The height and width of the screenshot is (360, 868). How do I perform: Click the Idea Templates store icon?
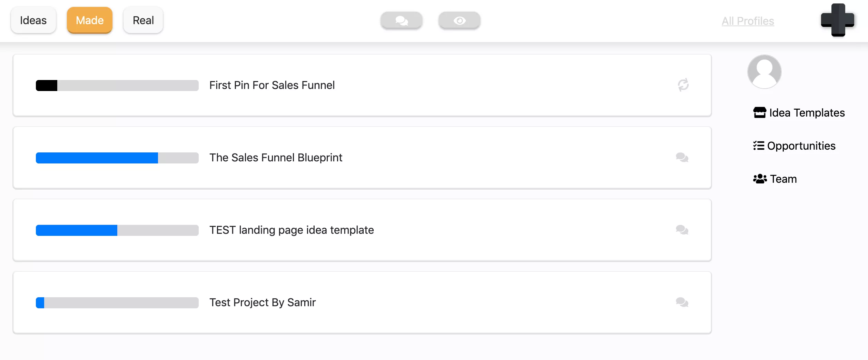pos(760,113)
